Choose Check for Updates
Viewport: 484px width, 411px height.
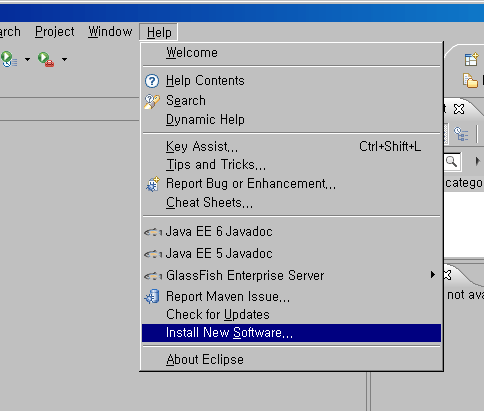291,314
